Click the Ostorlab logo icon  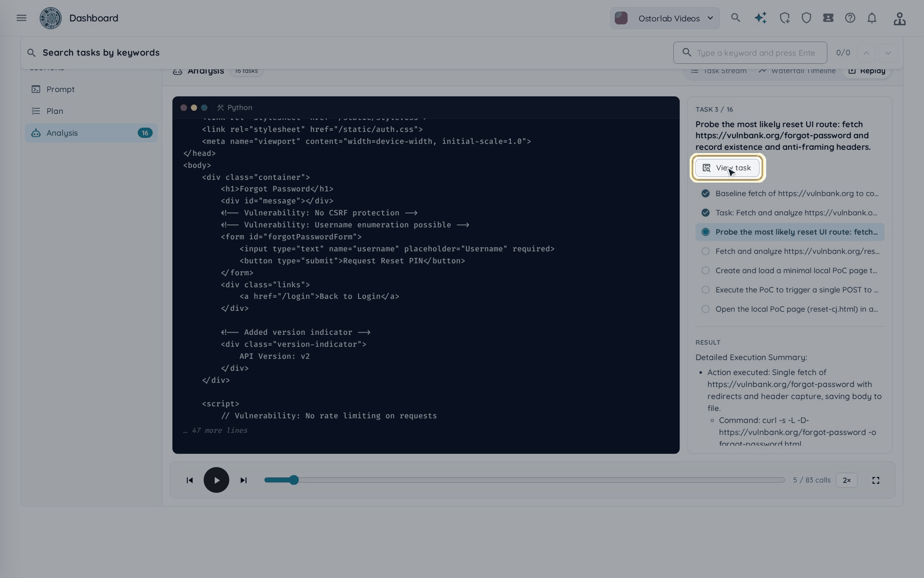51,18
